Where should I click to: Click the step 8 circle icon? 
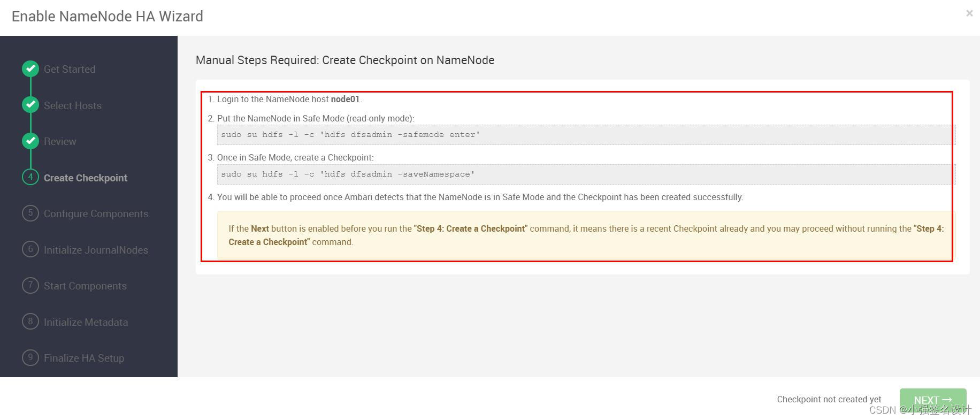[x=30, y=322]
